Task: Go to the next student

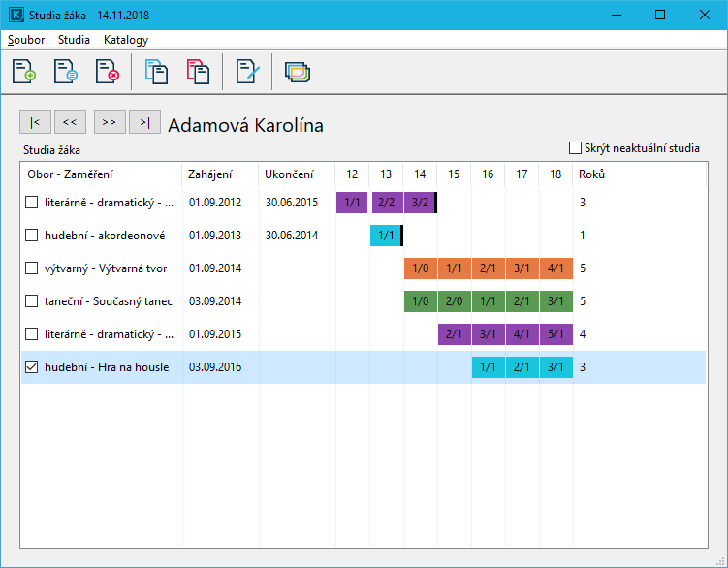Action: pos(109,122)
